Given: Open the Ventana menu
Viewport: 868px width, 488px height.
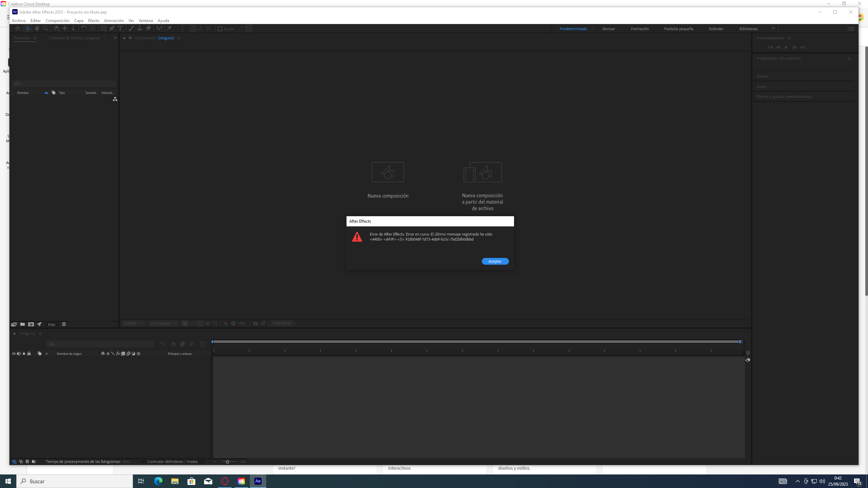Looking at the screenshot, I should [x=146, y=21].
